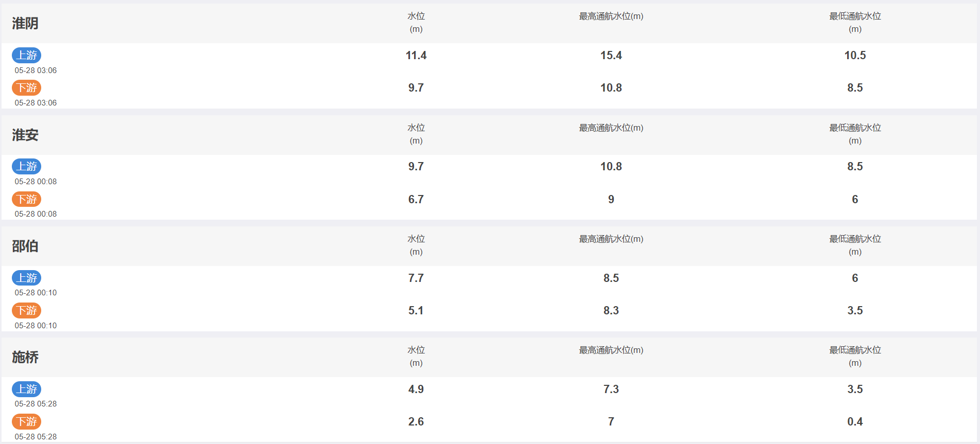Click the 上游 badge under 淮安

click(x=27, y=166)
